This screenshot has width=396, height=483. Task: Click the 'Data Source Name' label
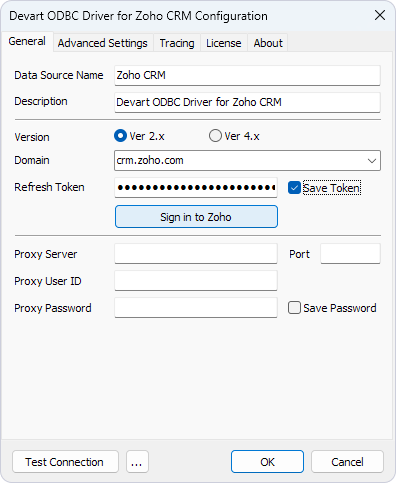click(x=59, y=75)
